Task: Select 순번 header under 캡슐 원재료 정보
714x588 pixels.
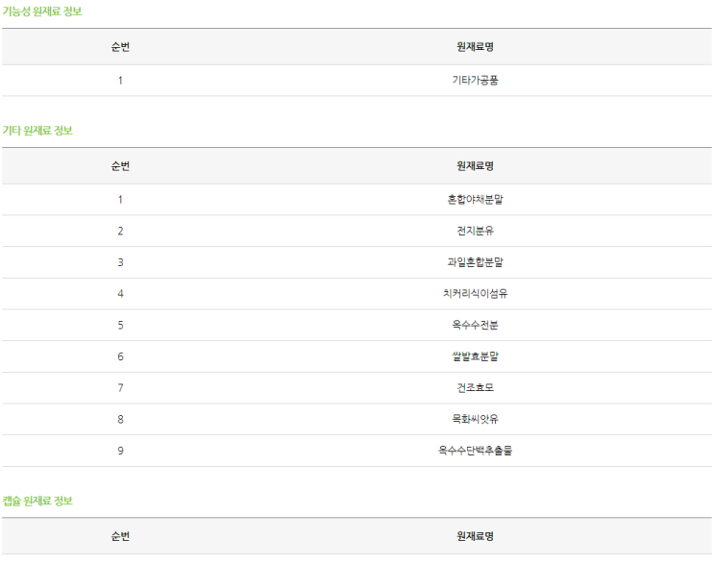Action: tap(120, 536)
